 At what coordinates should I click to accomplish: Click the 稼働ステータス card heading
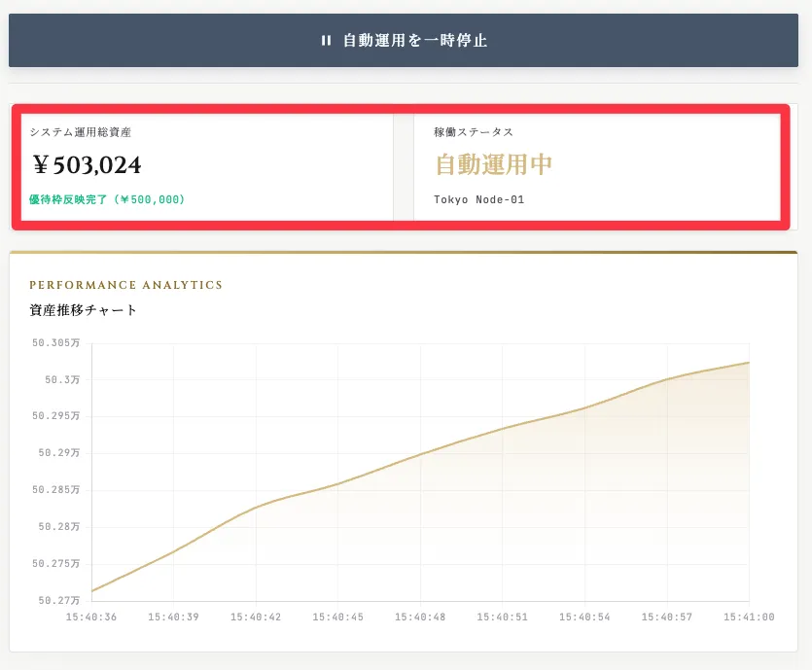point(474,132)
